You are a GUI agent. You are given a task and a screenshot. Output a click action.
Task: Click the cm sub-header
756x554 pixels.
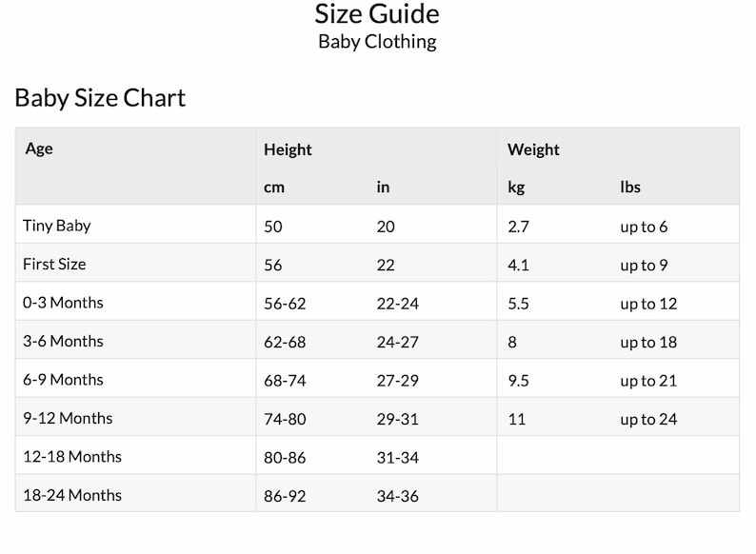coord(274,188)
